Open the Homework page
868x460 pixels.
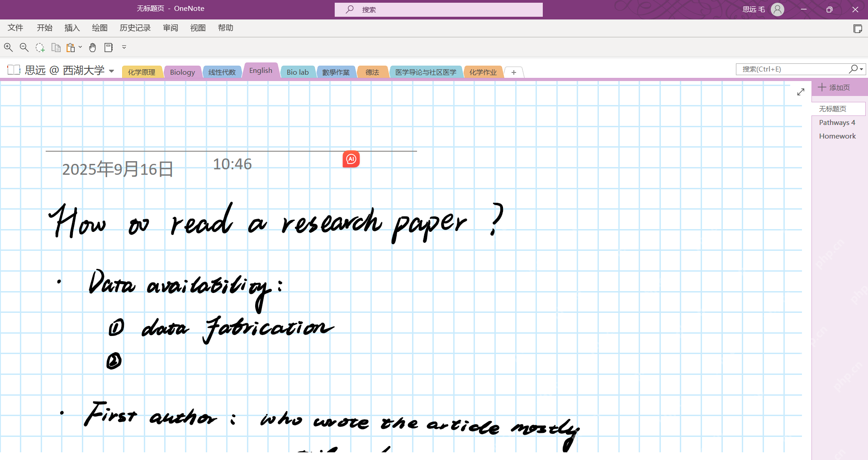point(837,136)
